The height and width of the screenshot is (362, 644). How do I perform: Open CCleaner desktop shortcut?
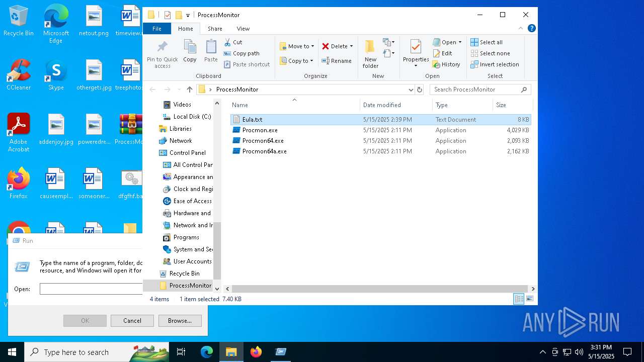[x=18, y=75]
